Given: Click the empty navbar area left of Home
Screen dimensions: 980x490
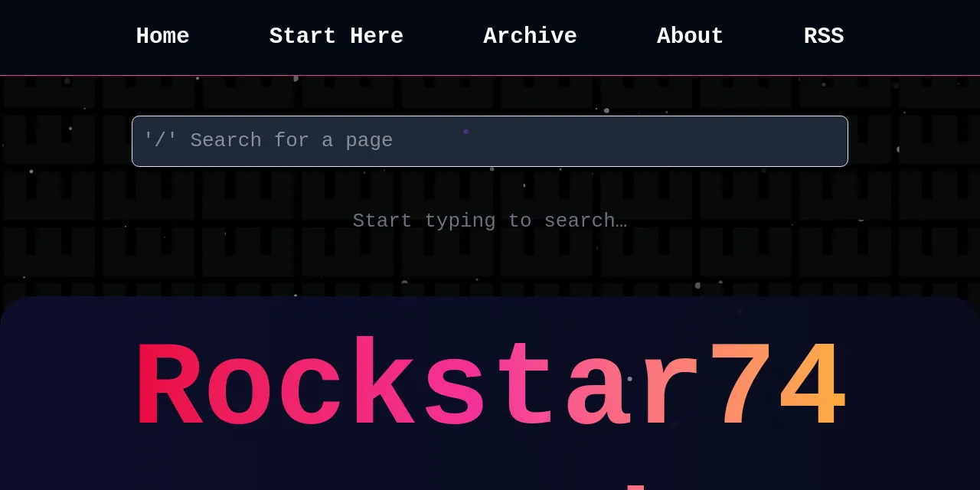Looking at the screenshot, I should pyautogui.click(x=61, y=36).
